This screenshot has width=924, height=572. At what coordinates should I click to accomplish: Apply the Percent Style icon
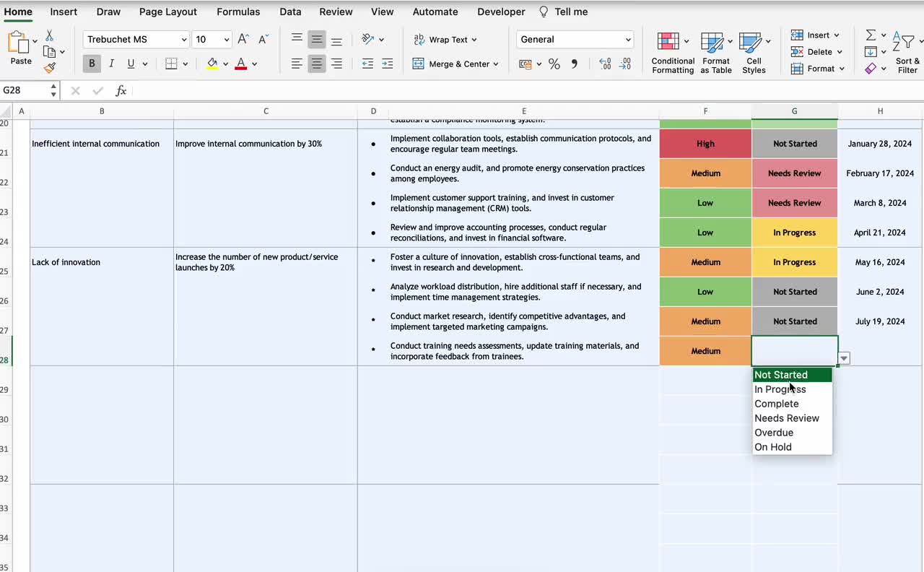[x=554, y=64]
